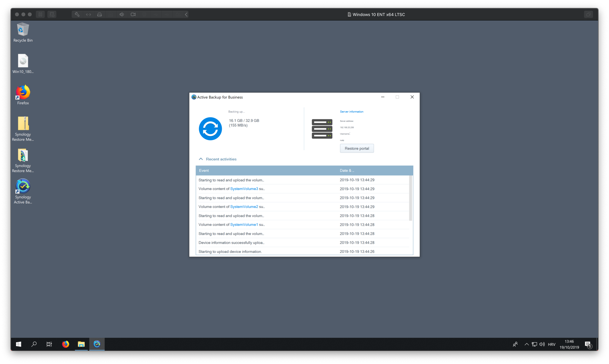
Task: Click the taskbar search magnifier icon
Action: (x=34, y=344)
